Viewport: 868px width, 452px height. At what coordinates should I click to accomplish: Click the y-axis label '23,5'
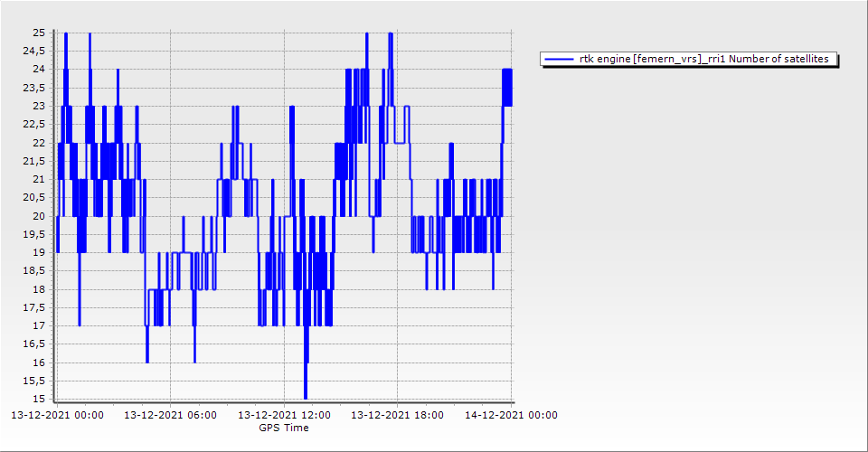34,88
